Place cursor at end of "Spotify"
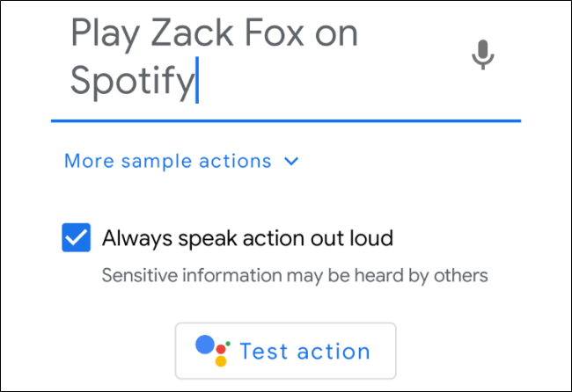 pyautogui.click(x=195, y=82)
